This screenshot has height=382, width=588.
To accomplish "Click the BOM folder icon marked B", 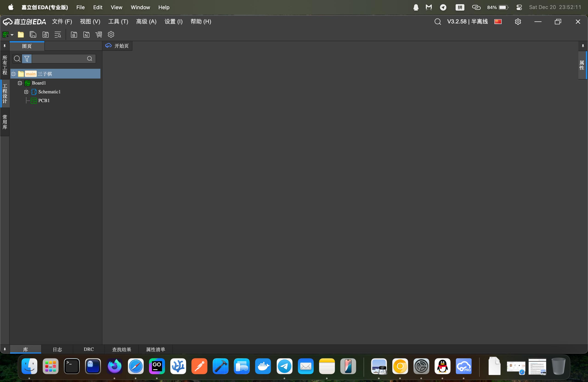I will point(74,35).
